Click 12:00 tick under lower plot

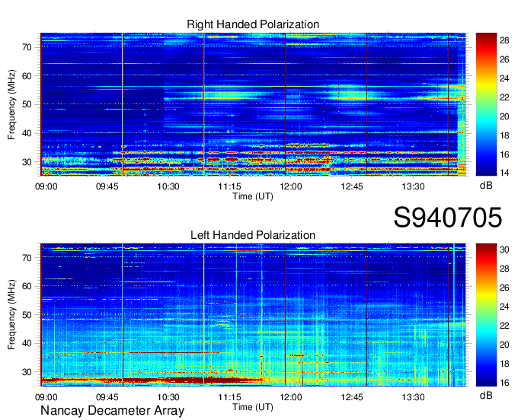pyautogui.click(x=291, y=397)
